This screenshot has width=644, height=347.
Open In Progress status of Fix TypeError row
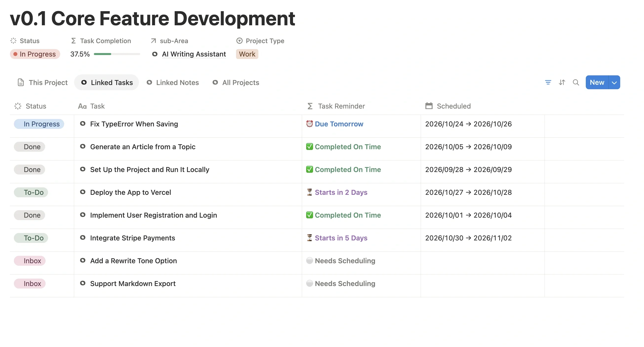39,124
